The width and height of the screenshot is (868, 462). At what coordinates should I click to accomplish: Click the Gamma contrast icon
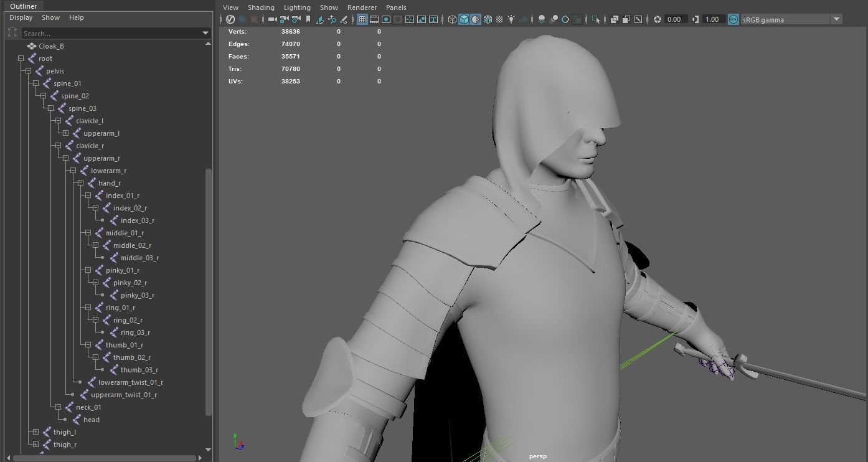point(696,19)
